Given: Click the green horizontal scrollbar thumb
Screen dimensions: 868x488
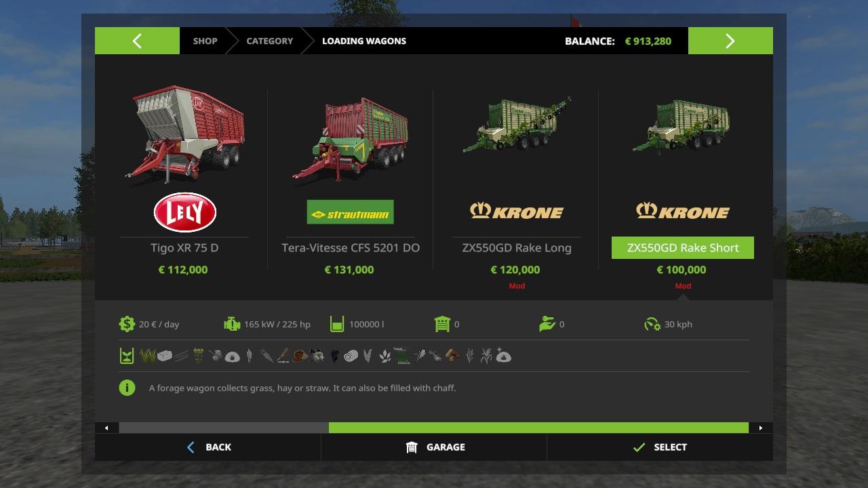Looking at the screenshot, I should 538,428.
